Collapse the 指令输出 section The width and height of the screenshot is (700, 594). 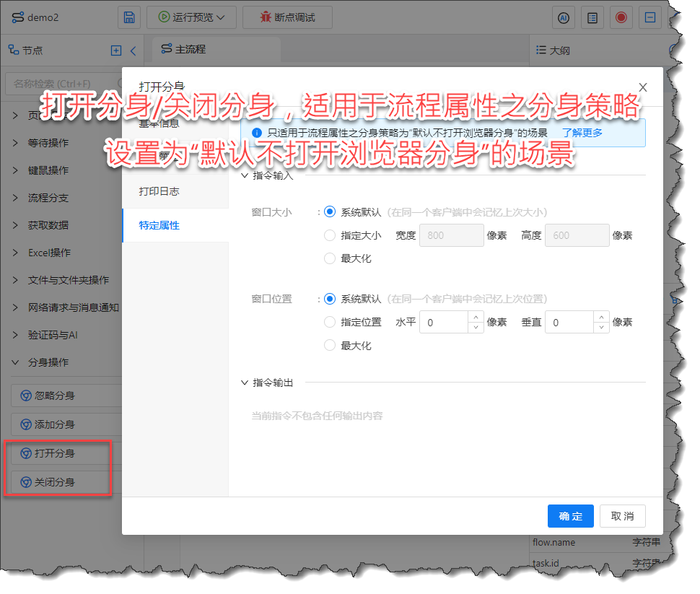coord(245,383)
